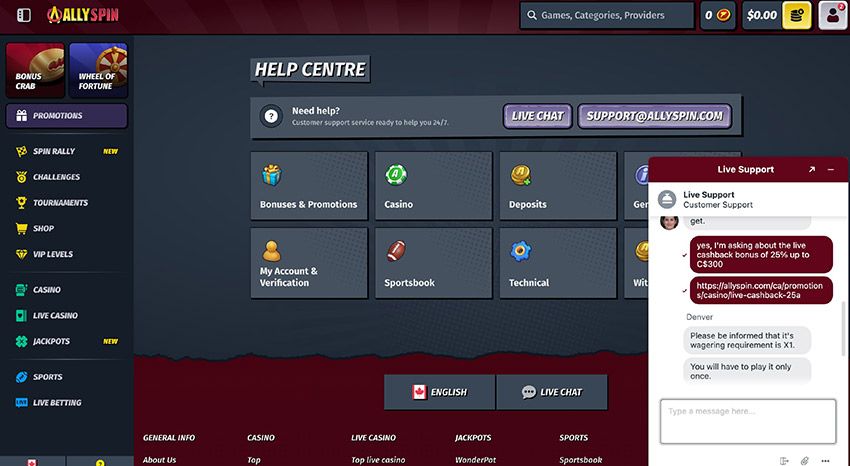Click the footer Top link under Casino
Image resolution: width=850 pixels, height=466 pixels.
pyautogui.click(x=254, y=460)
